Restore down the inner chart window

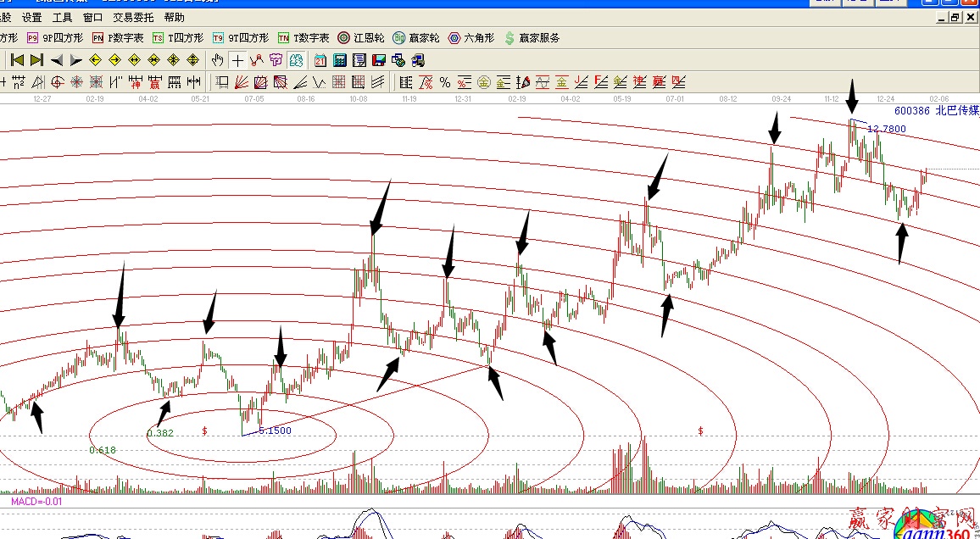[x=955, y=17]
